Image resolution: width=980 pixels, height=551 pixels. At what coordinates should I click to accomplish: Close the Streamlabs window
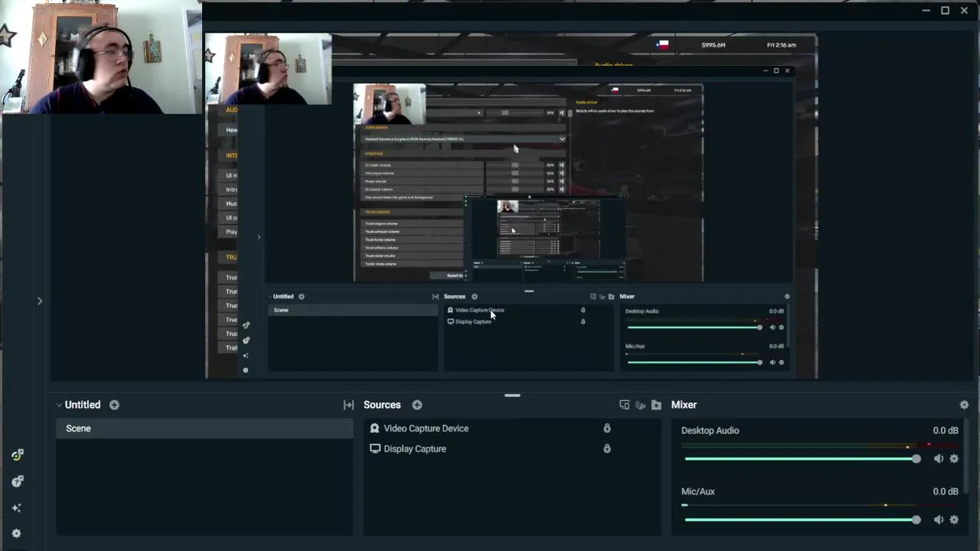click(964, 11)
